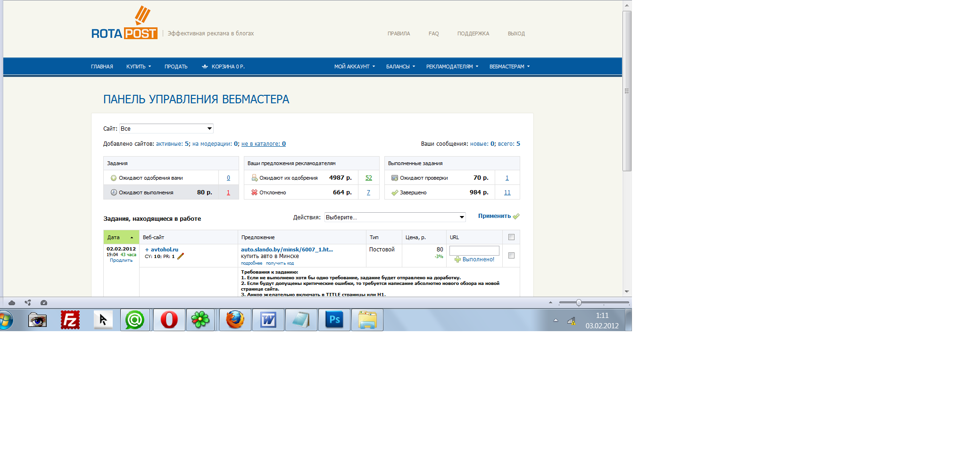This screenshot has height=467, width=980.
Task: Open the ПРАВИЛА page link
Action: click(399, 33)
